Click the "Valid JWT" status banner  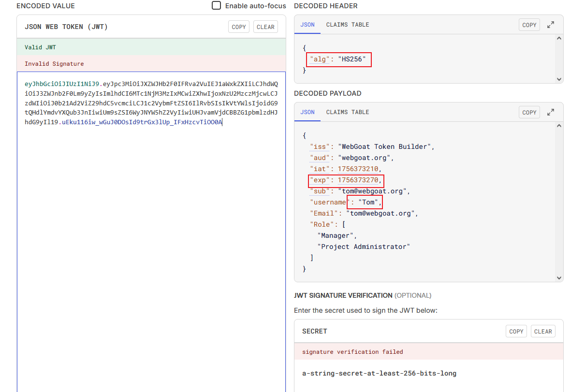151,47
